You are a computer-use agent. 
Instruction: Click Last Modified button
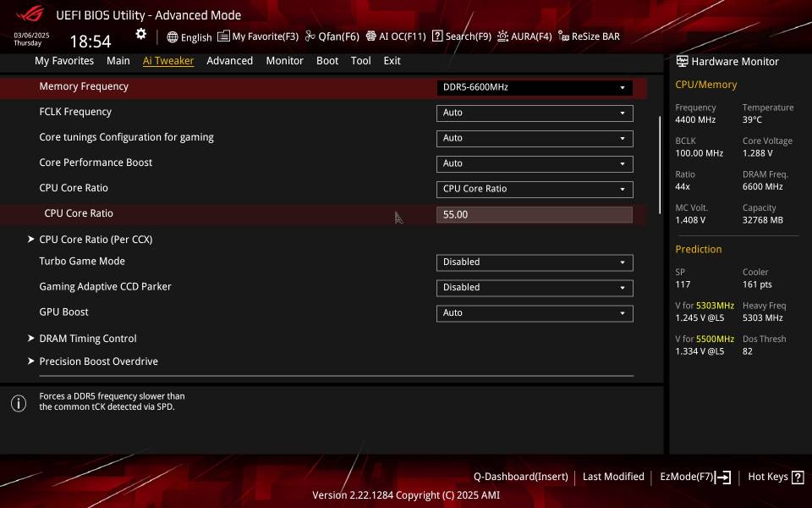point(613,477)
